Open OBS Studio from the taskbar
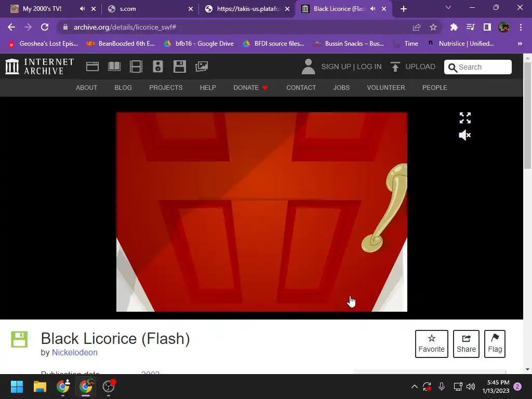 tap(109, 387)
